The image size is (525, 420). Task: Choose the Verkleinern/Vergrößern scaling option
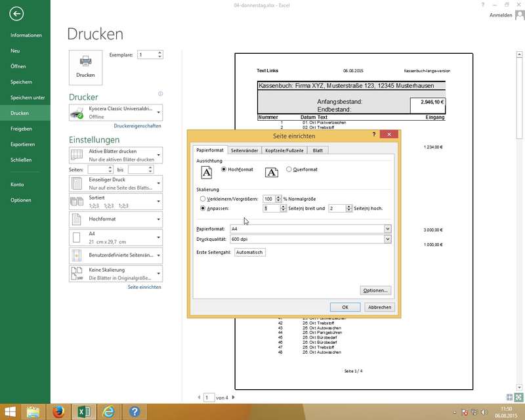[x=202, y=198]
